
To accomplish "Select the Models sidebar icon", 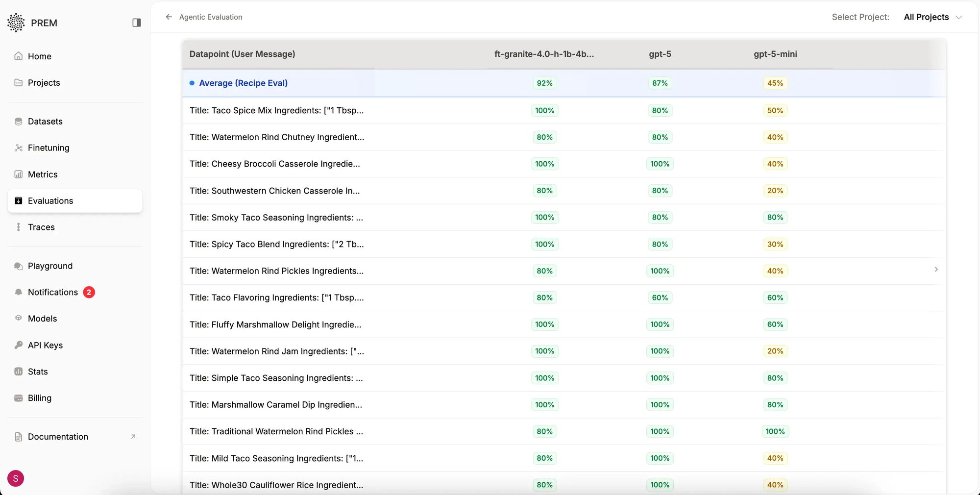I will click(18, 318).
